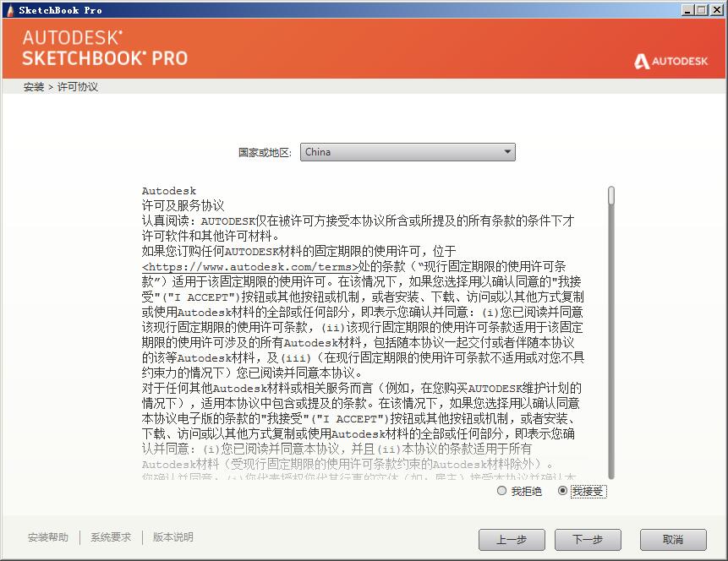
Task: Select the 我接受 radio button
Action: click(x=562, y=491)
